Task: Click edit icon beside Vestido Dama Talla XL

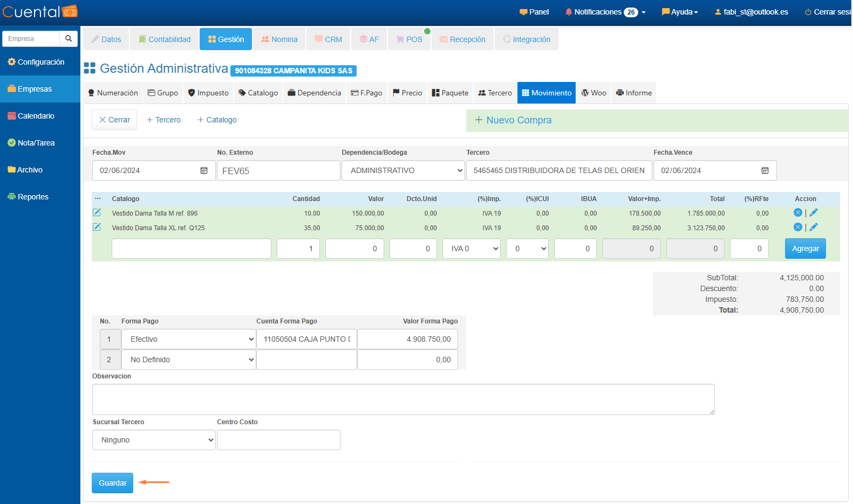Action: 97,227
